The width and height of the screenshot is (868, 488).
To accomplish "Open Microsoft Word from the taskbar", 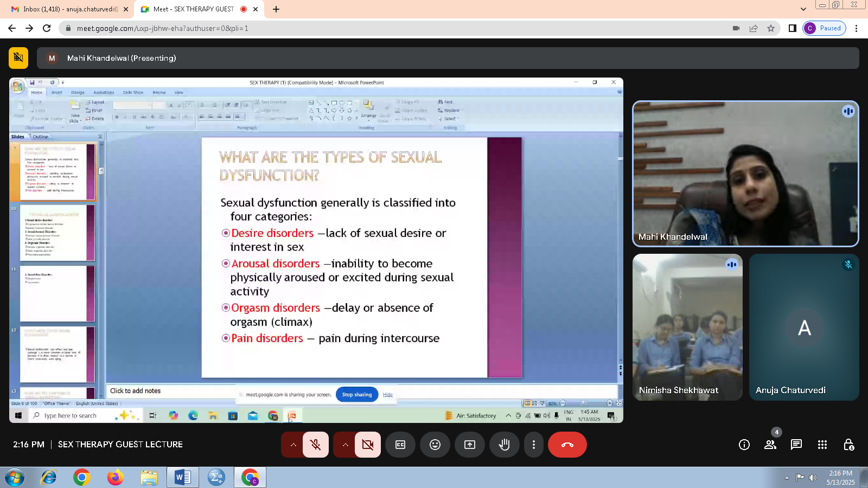I will [182, 477].
